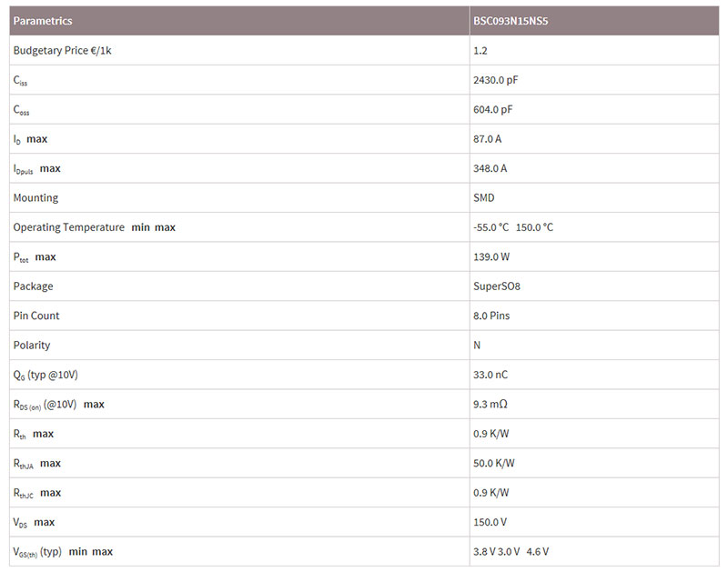Click the Ciss parameter label

(x=20, y=81)
